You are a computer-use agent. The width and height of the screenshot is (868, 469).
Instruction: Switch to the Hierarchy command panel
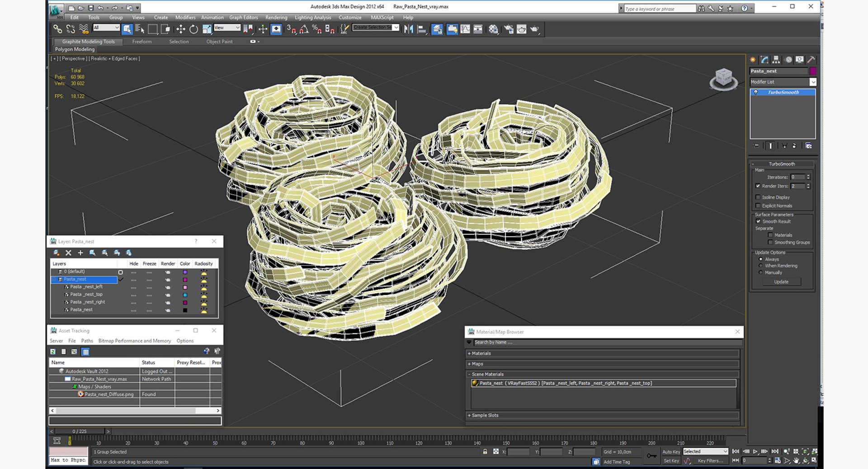pyautogui.click(x=776, y=60)
